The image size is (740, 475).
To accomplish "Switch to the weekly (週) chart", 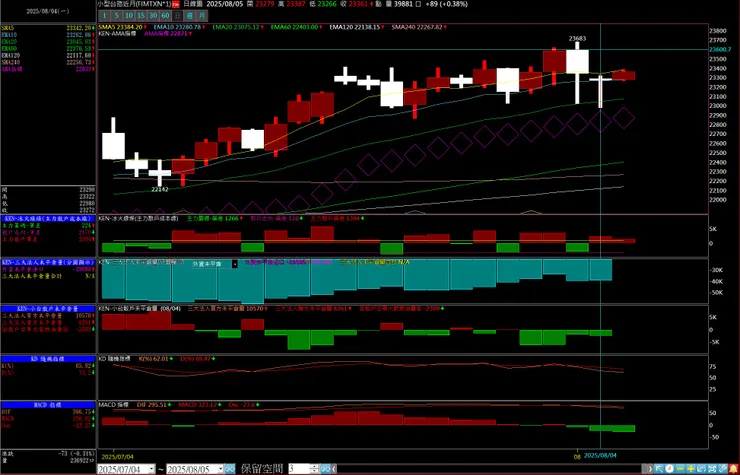I will (190, 16).
